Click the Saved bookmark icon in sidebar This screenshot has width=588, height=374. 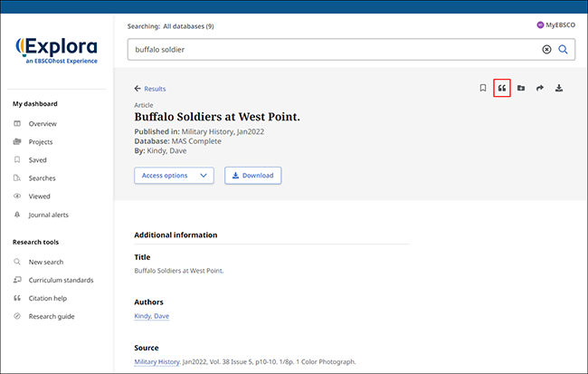coord(17,159)
